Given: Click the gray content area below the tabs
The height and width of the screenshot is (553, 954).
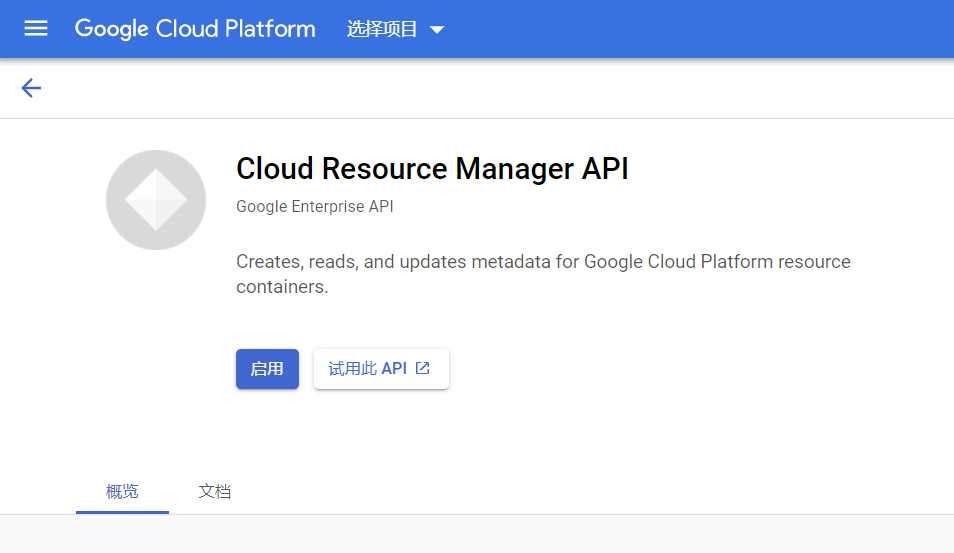Looking at the screenshot, I should click(x=477, y=534).
